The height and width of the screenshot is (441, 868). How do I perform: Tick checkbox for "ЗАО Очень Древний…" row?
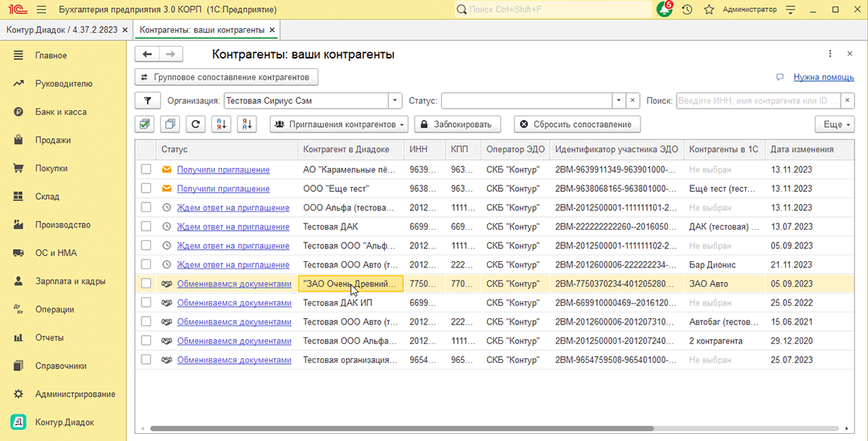145,284
